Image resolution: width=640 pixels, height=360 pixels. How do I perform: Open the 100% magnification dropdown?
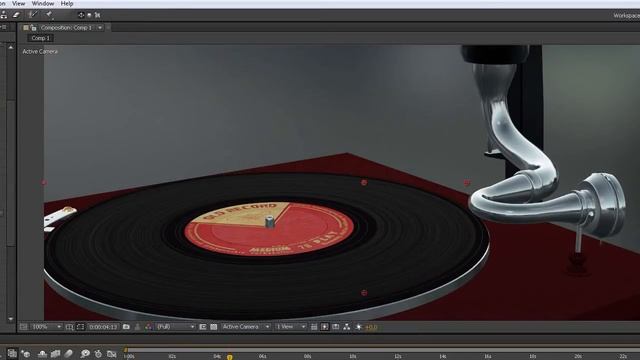[47, 327]
